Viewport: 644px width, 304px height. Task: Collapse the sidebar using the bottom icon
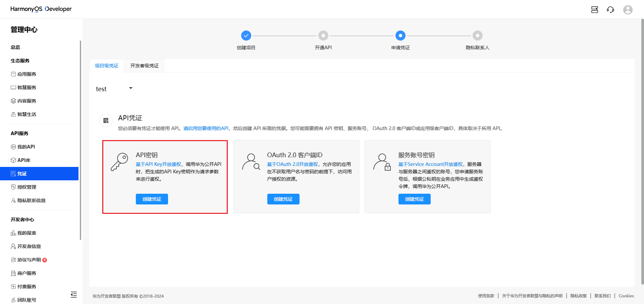[x=74, y=295]
